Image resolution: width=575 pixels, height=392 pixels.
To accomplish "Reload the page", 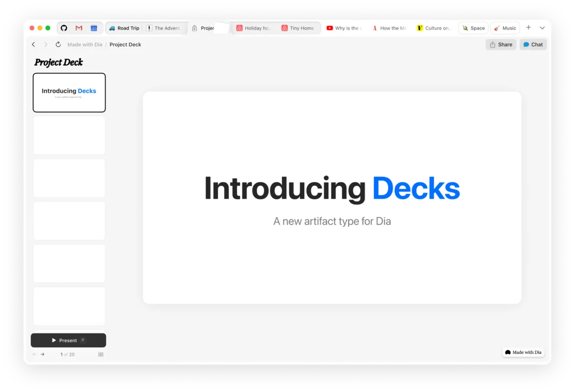I will (x=58, y=45).
